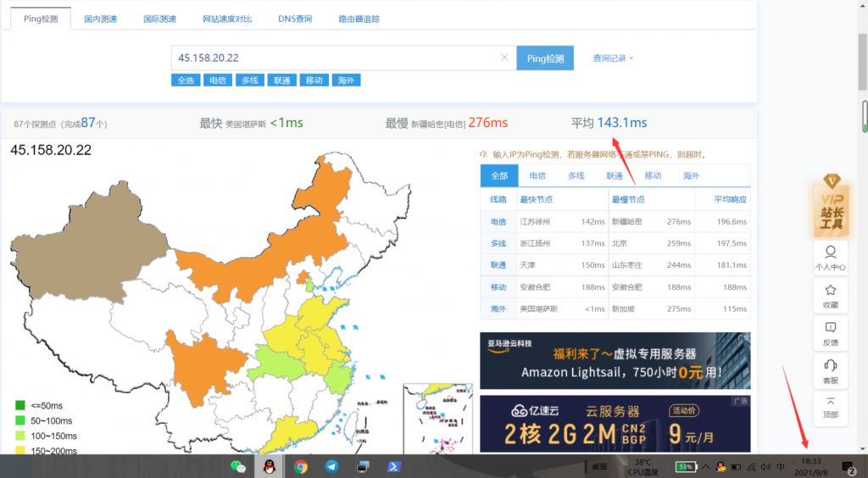Click the blue Ping检测 button
Image resolution: width=868 pixels, height=478 pixels.
pos(545,58)
